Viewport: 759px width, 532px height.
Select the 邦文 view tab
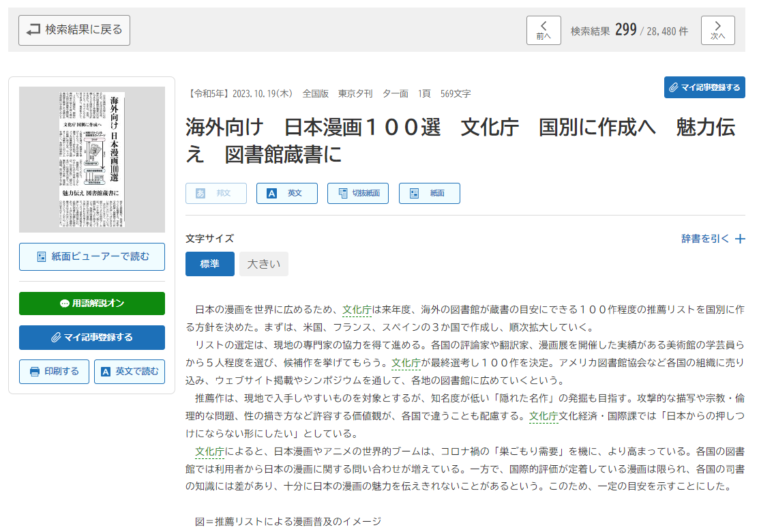point(216,194)
